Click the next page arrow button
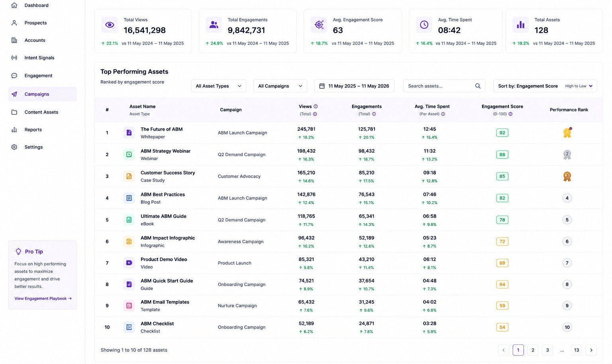 click(591, 350)
